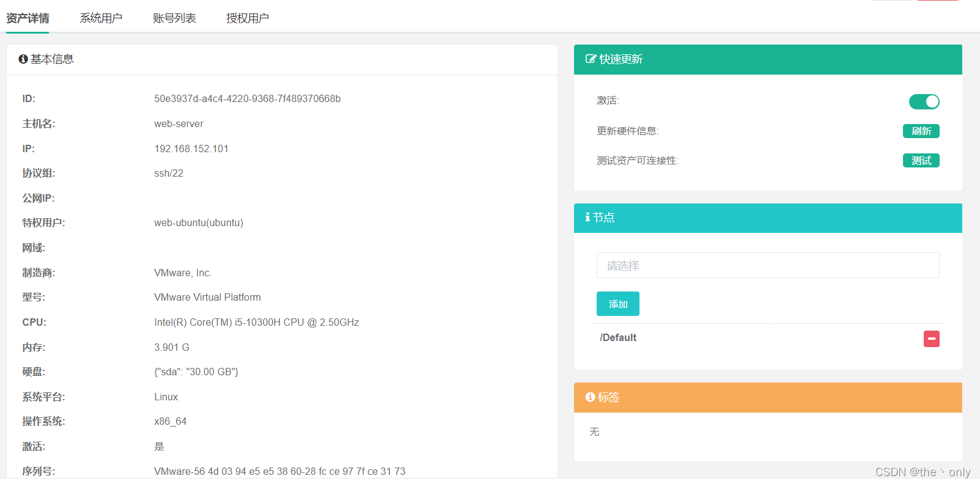
Task: Click the 添加 node button
Action: pos(618,304)
